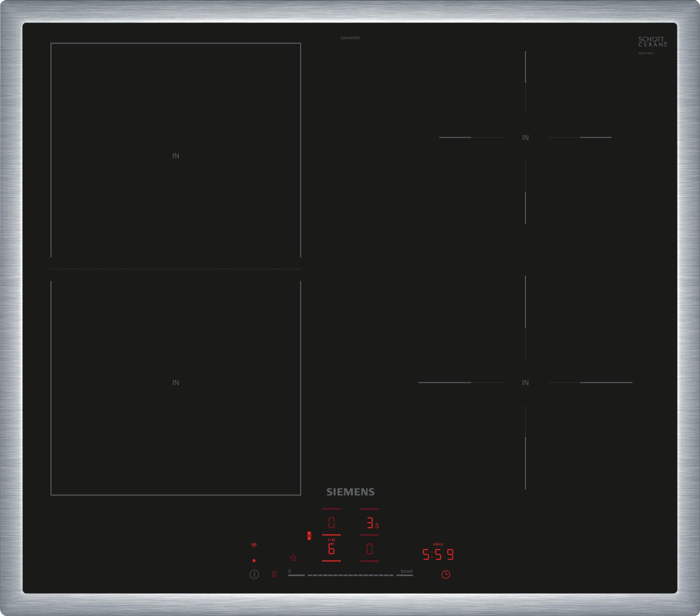Viewport: 700px width, 616px height.
Task: Tap the red Wi-Fi Home Connect icon
Action: point(254,545)
